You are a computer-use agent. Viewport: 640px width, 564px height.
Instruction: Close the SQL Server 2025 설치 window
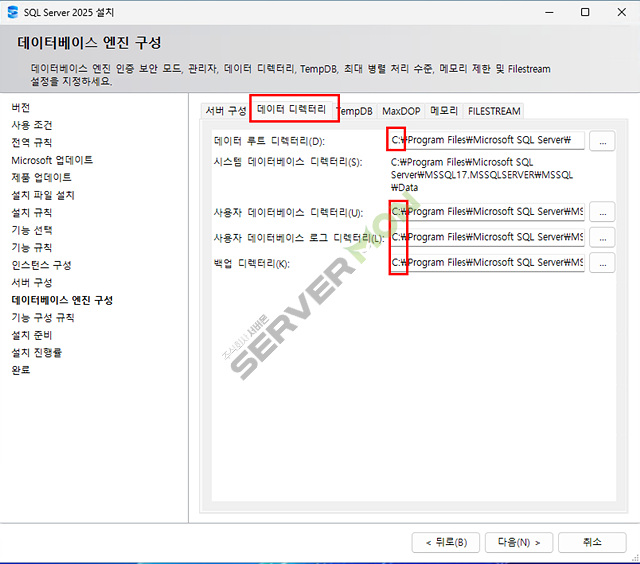(621, 12)
